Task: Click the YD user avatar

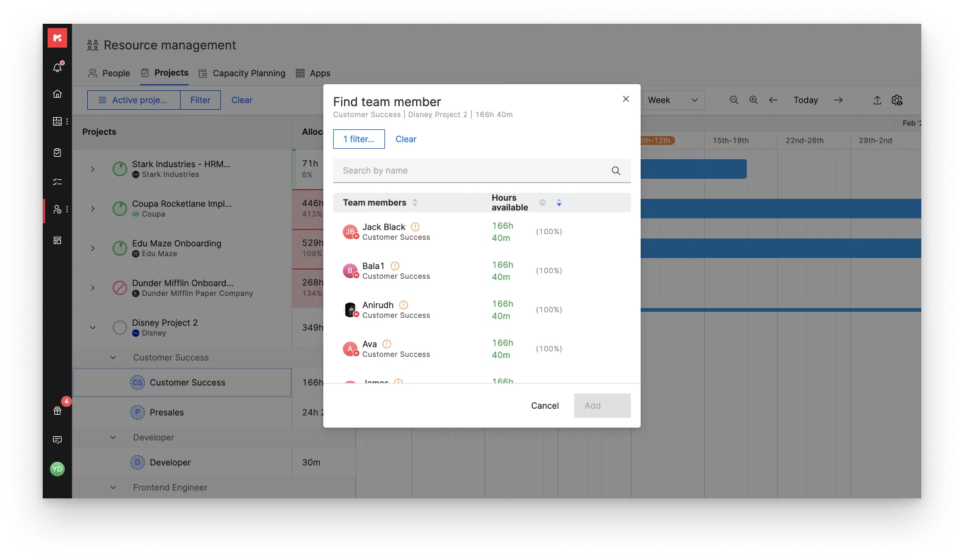Action: 57,468
